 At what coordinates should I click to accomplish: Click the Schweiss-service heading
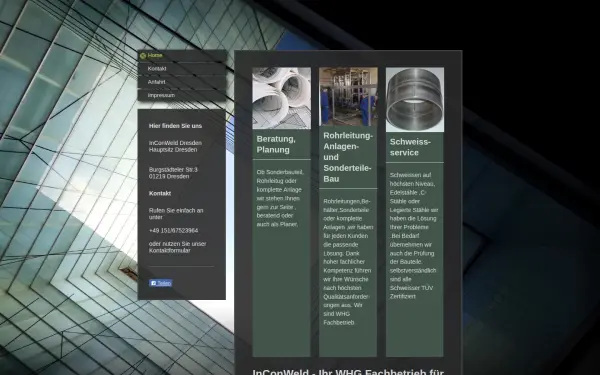(410, 147)
